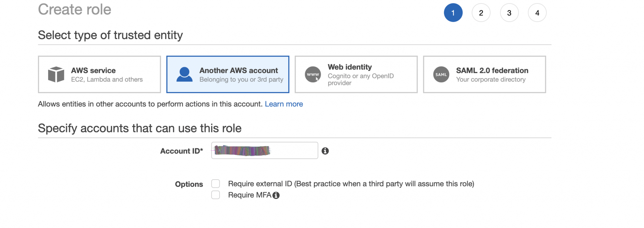This screenshot has height=228, width=644.
Task: Check the Require MFA option
Action: point(215,195)
